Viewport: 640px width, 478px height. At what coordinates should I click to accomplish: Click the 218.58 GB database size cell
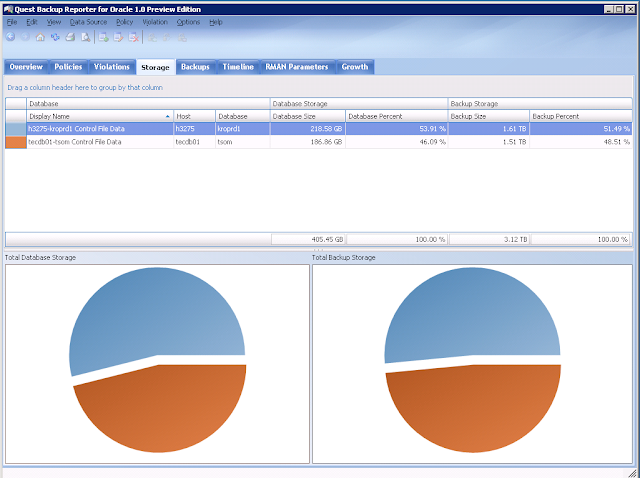click(x=307, y=129)
